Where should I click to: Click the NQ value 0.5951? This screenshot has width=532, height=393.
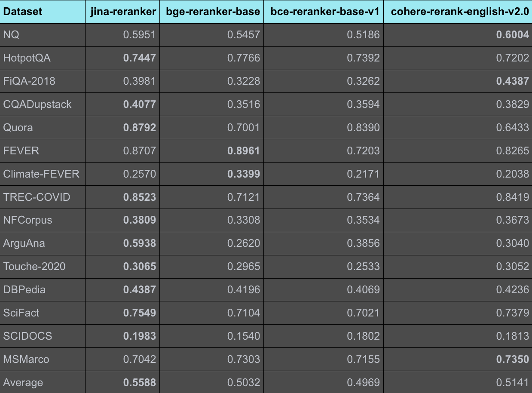pyautogui.click(x=140, y=35)
